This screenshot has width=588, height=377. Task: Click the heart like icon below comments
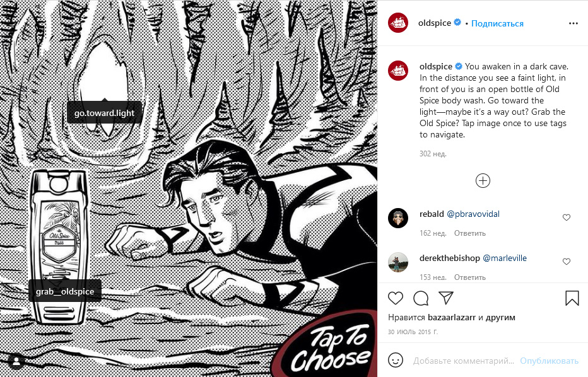pyautogui.click(x=395, y=298)
